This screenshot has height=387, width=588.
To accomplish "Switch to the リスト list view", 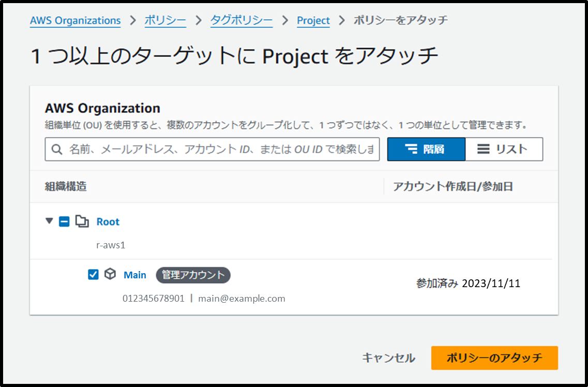I will (504, 149).
